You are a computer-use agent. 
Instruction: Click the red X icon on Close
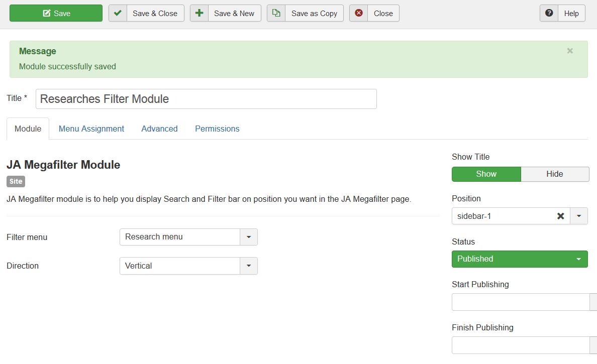[x=359, y=14]
